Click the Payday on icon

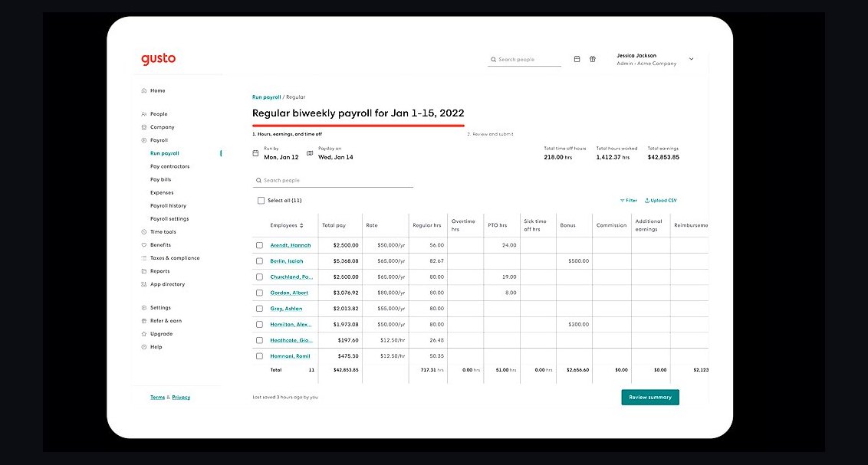(310, 153)
